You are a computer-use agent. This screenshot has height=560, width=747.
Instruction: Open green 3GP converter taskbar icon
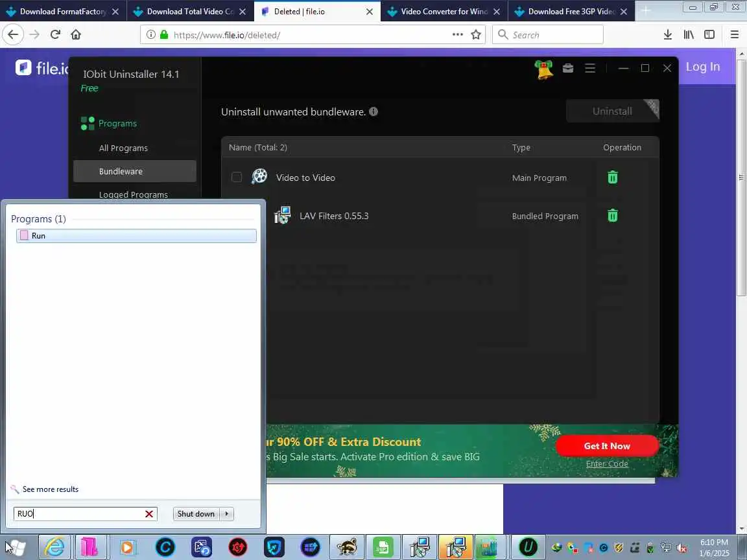[383, 547]
